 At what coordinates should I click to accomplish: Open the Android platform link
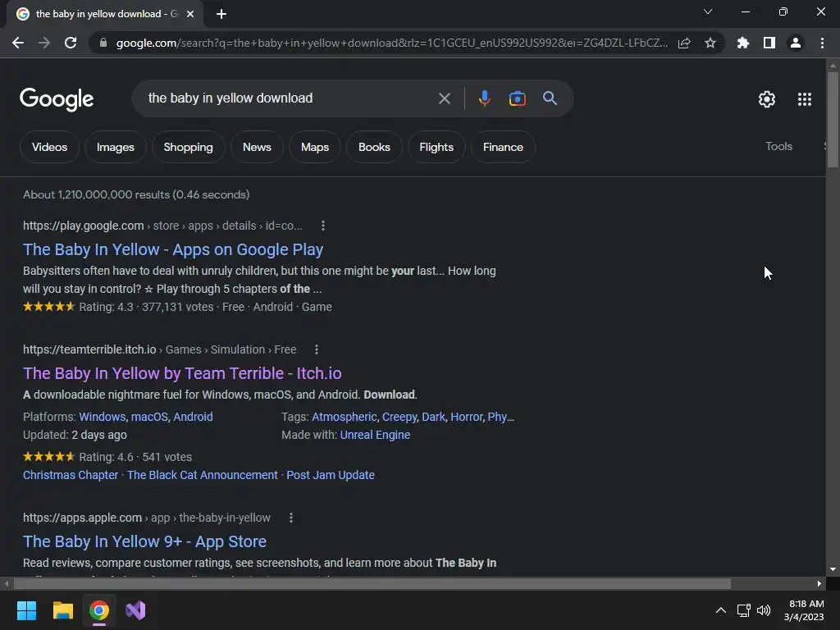coord(193,417)
